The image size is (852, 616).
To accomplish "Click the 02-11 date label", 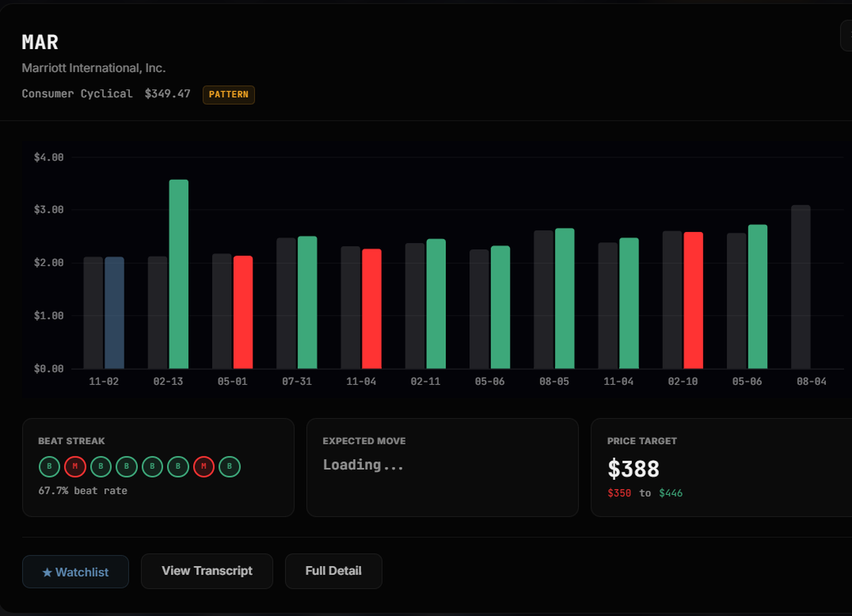I will 425,382.
